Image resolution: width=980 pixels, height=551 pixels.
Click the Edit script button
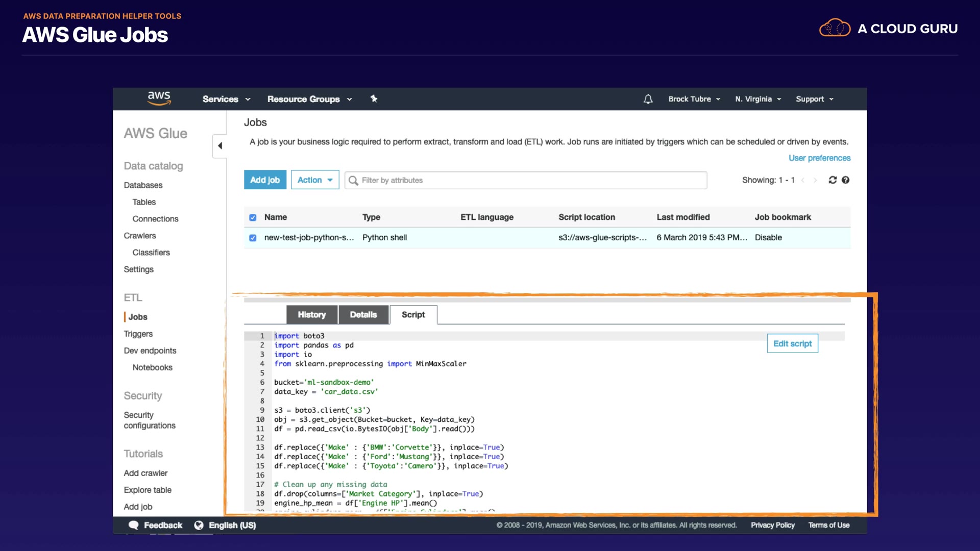tap(792, 343)
